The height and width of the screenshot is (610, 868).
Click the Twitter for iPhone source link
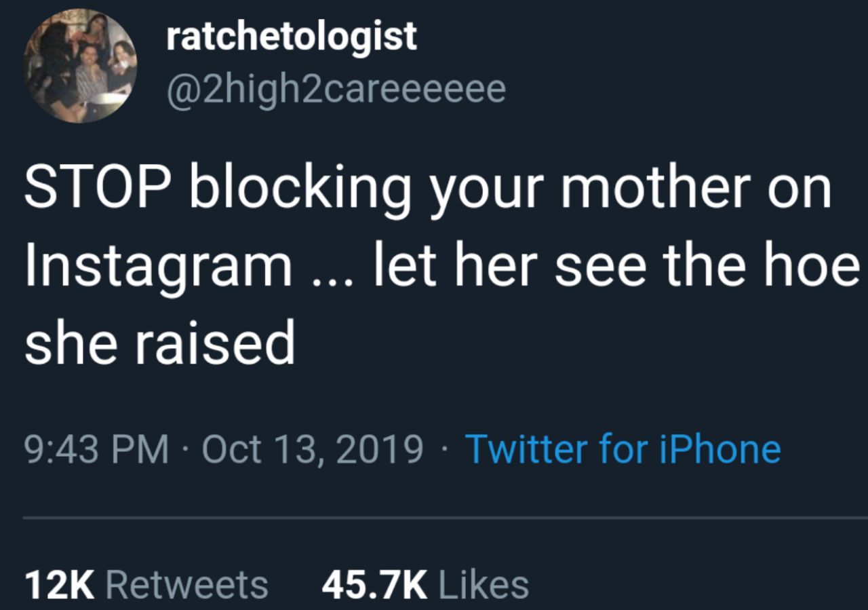[623, 449]
